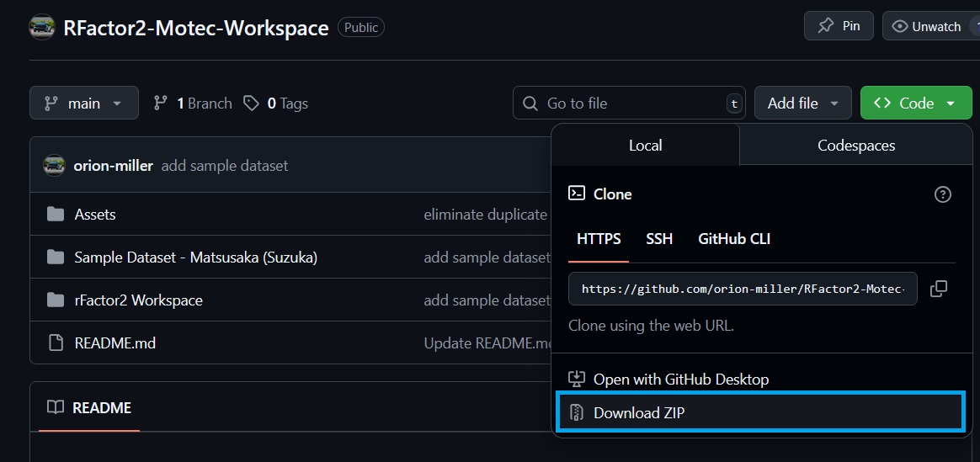Click the repository owner avatar beside the title
Viewport: 980px width, 462px height.
coord(42,28)
